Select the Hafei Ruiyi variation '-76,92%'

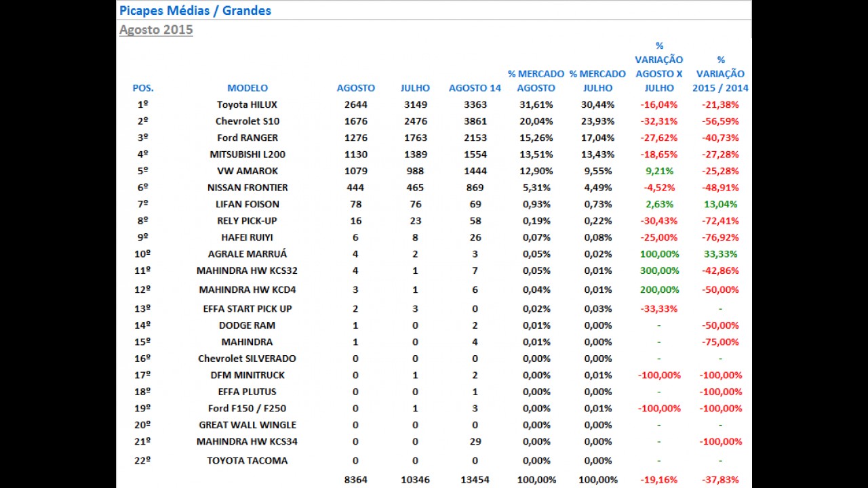[x=721, y=237]
